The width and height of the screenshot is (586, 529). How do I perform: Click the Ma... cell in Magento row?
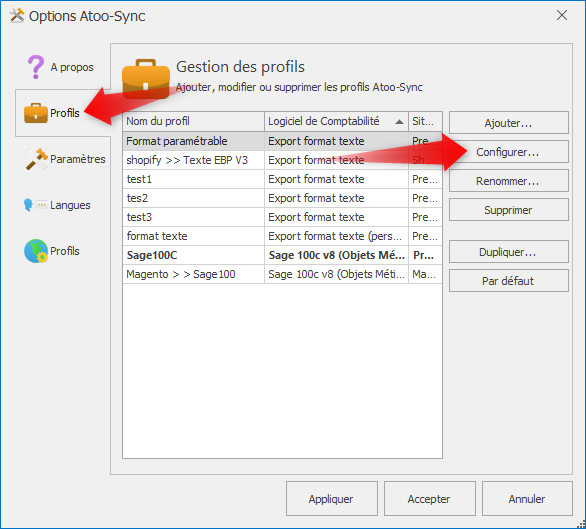pos(425,274)
